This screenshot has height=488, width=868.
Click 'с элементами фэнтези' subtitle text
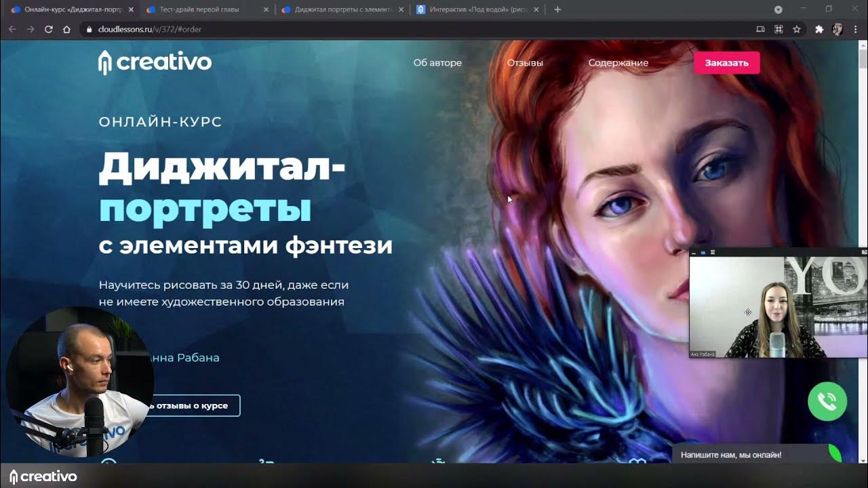pos(245,245)
